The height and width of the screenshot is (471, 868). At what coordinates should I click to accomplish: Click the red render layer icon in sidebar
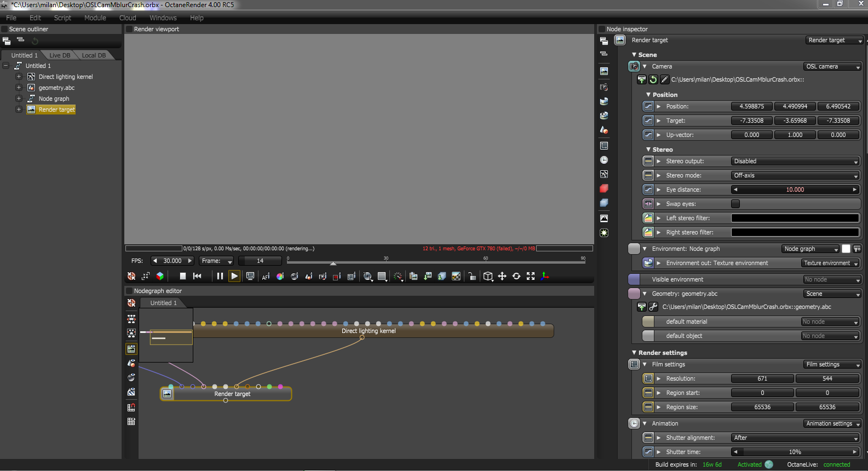pyautogui.click(x=604, y=188)
